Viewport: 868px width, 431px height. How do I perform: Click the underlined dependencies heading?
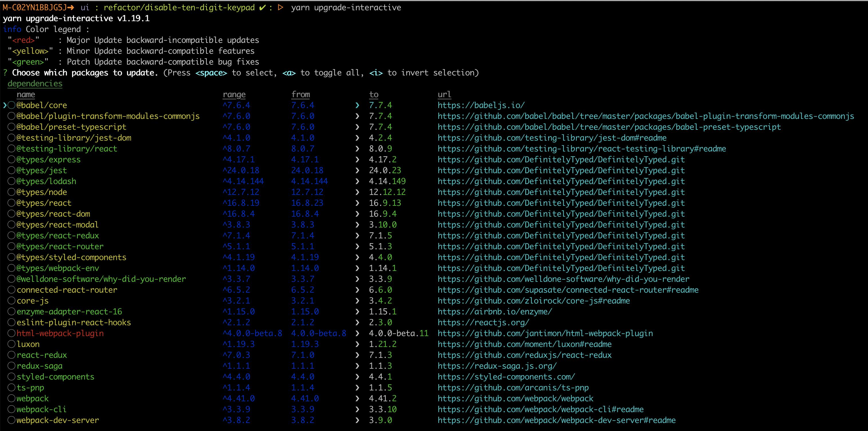35,83
